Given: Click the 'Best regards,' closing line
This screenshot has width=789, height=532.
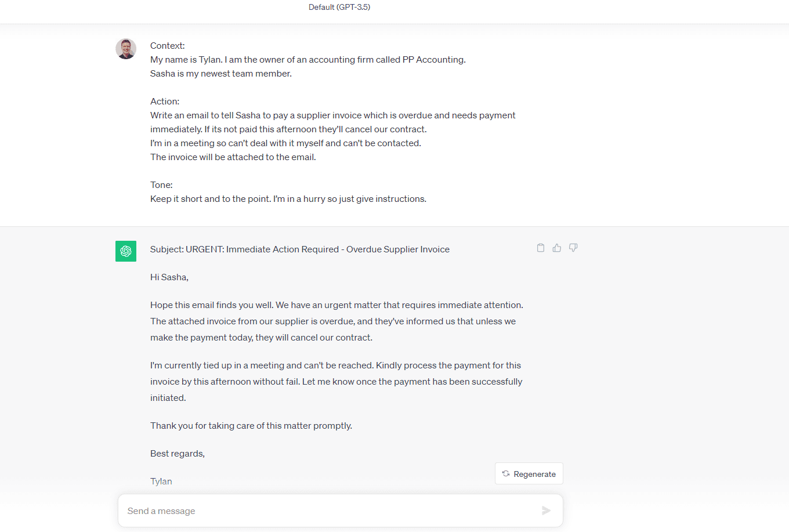Looking at the screenshot, I should pos(178,454).
